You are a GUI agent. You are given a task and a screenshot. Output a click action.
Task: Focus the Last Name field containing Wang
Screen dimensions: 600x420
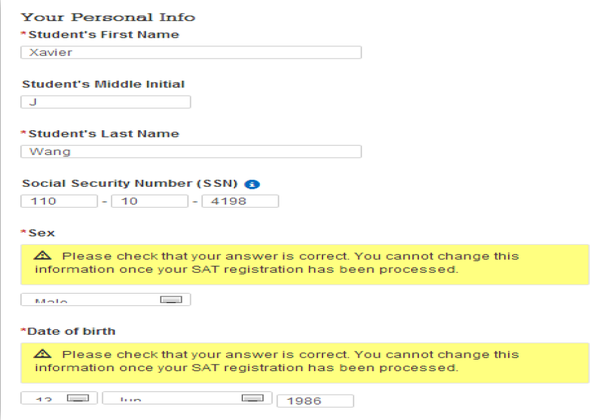point(191,151)
